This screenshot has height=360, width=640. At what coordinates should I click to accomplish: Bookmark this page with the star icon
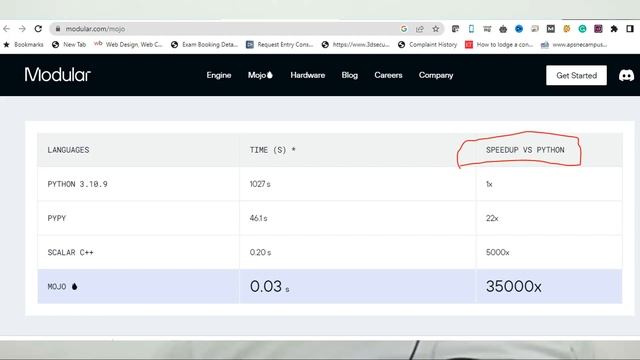pos(436,29)
